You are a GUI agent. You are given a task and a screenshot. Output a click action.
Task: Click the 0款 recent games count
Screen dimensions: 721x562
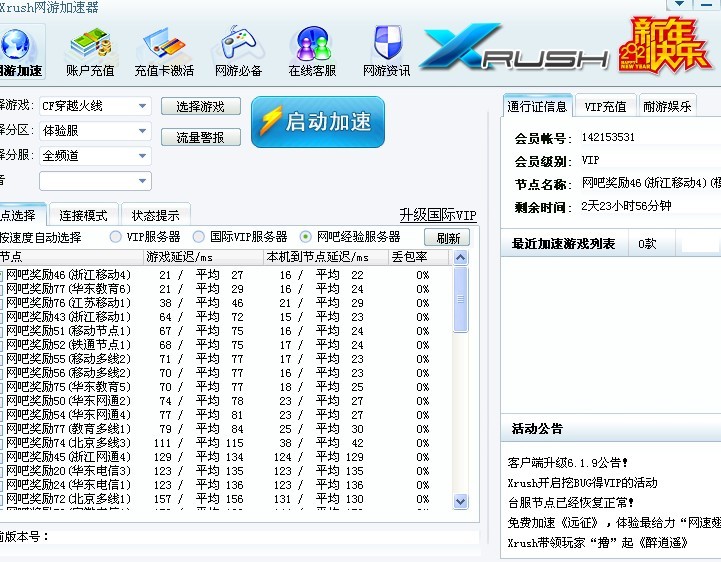pyautogui.click(x=647, y=244)
